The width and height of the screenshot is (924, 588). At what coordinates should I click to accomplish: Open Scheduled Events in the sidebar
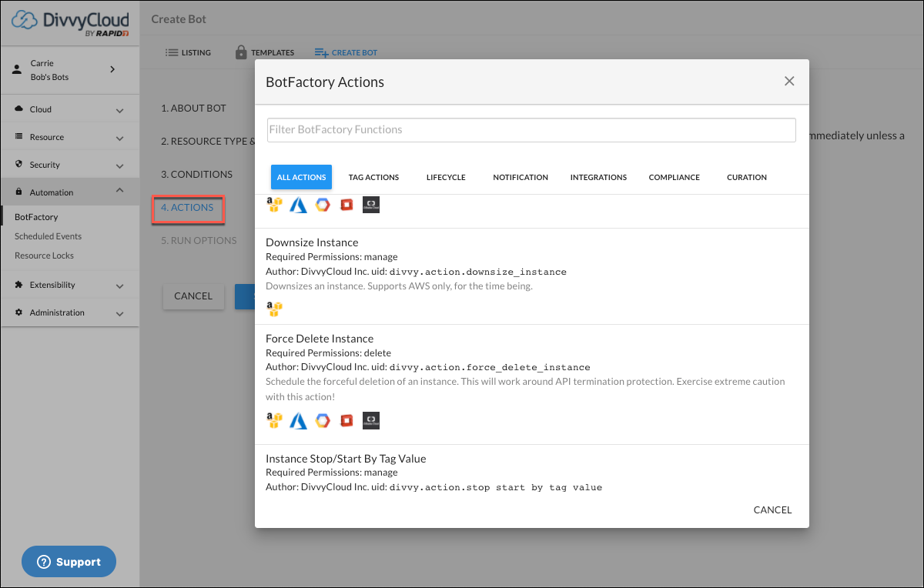48,236
